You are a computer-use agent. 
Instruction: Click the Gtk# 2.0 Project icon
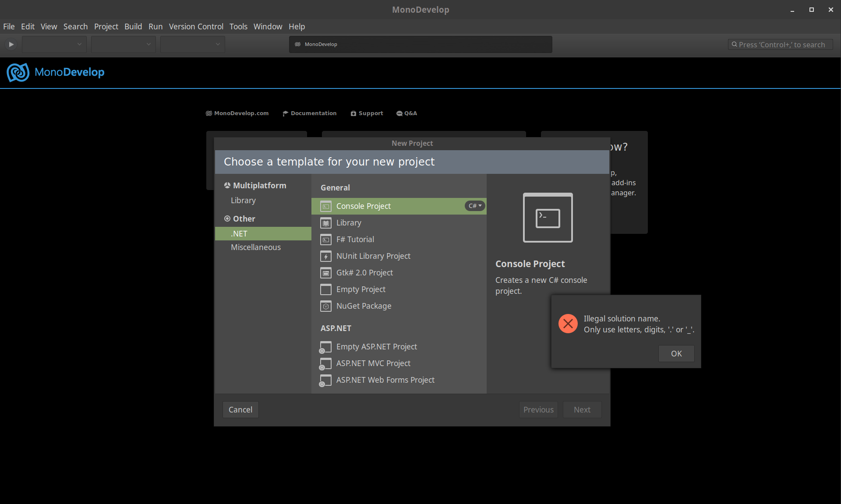tap(325, 273)
